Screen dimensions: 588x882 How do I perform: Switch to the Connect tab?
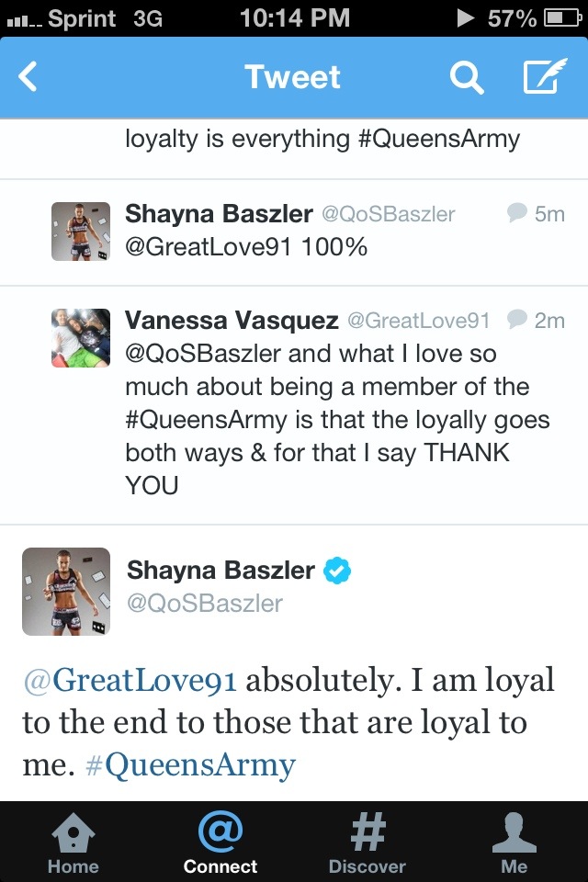[220, 842]
